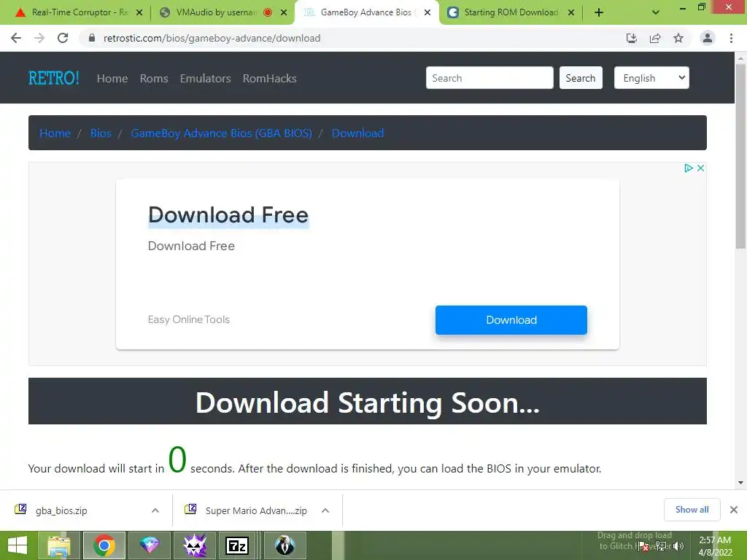747x560 pixels.
Task: Open a new browser tab
Action: [x=599, y=12]
